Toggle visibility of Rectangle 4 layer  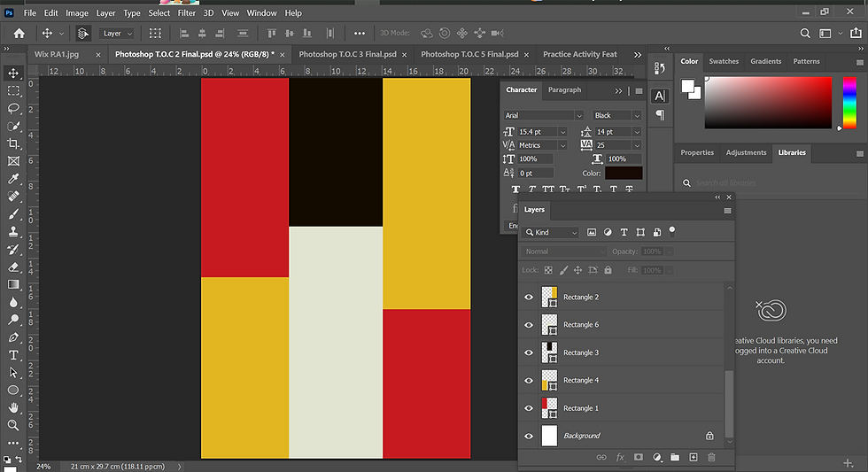(x=529, y=381)
